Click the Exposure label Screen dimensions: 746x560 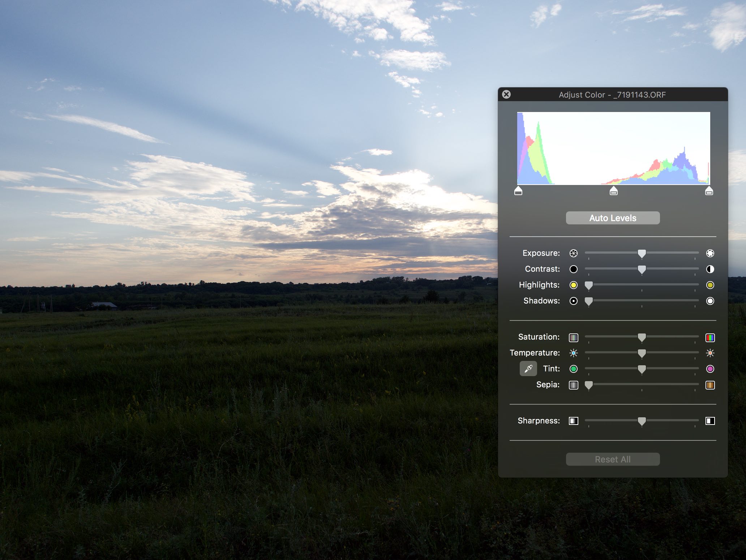coord(541,253)
